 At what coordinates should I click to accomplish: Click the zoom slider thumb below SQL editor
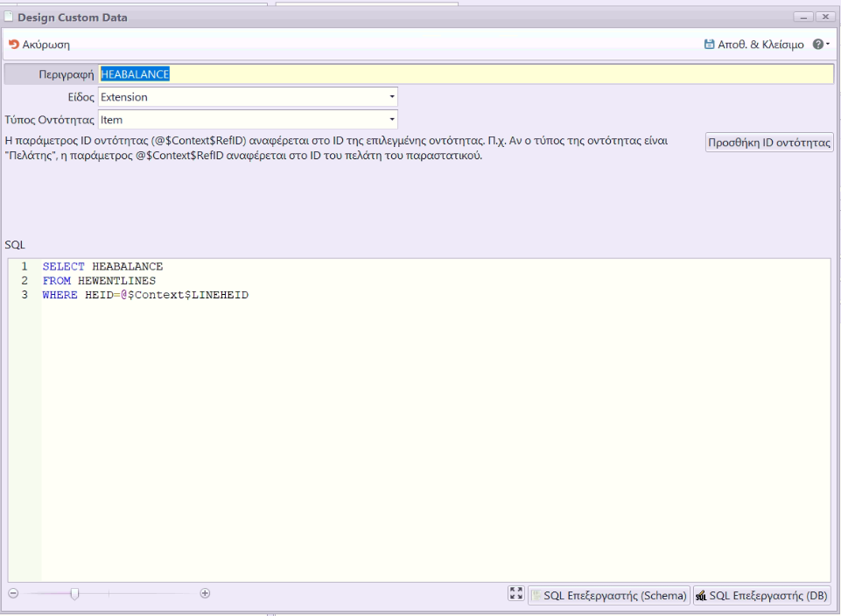74,593
